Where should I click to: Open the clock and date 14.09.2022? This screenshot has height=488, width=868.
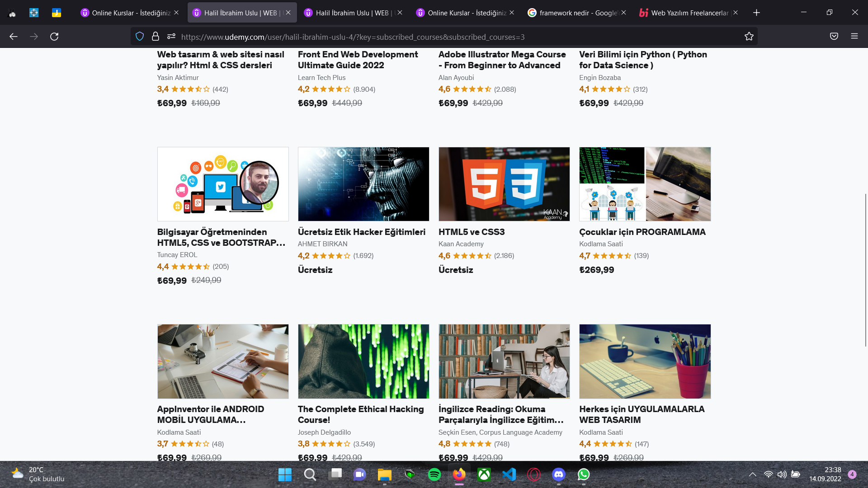tap(825, 474)
